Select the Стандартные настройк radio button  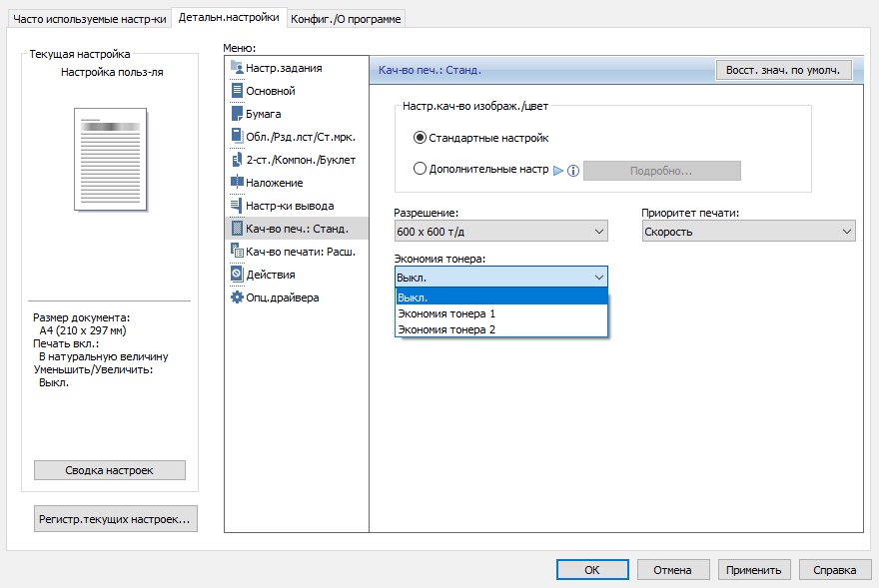coord(420,138)
